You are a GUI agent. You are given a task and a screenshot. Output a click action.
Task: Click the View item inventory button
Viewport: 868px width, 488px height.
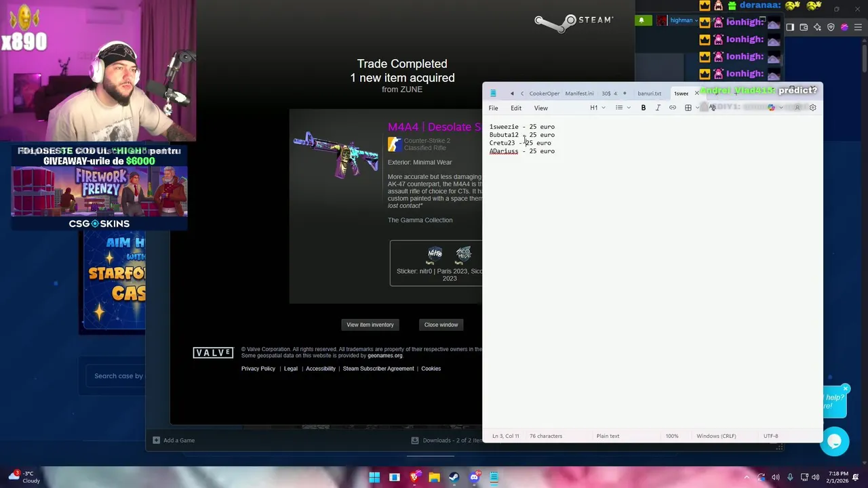[370, 325]
